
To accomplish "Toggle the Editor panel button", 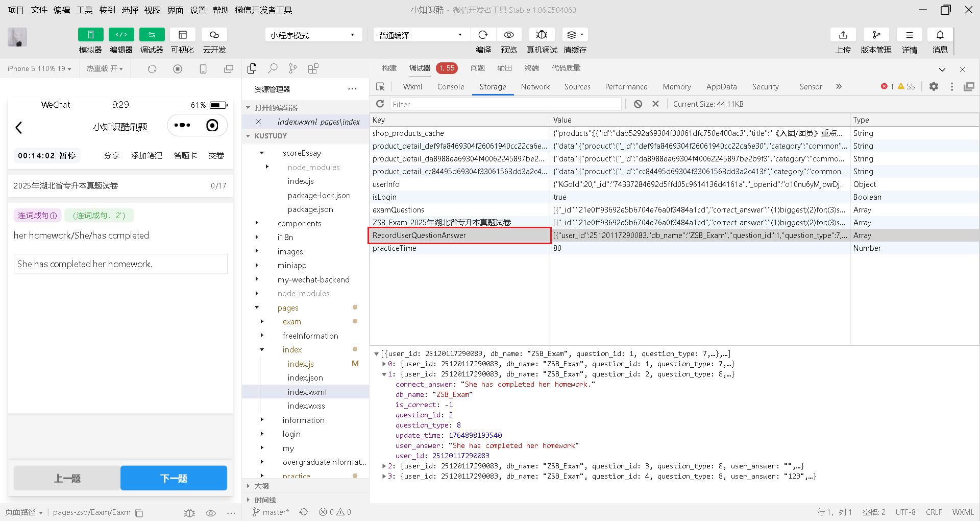I will click(121, 35).
